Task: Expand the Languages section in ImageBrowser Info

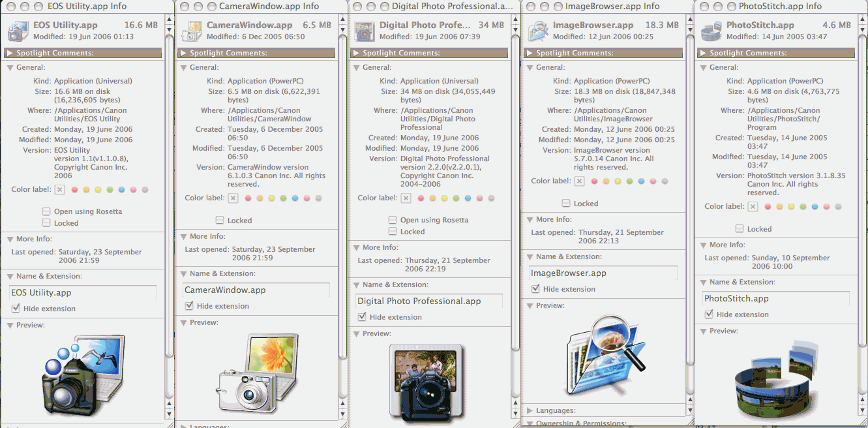Action: (530, 410)
